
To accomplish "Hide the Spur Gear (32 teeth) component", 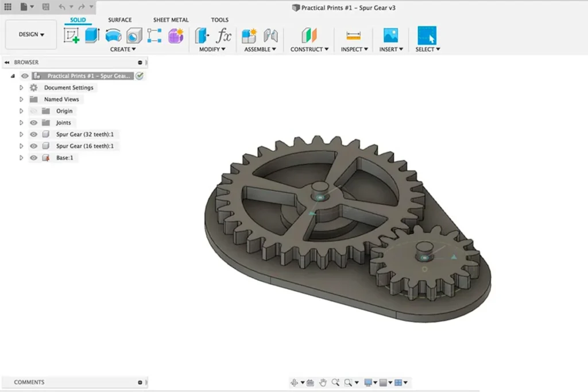I will [x=33, y=134].
